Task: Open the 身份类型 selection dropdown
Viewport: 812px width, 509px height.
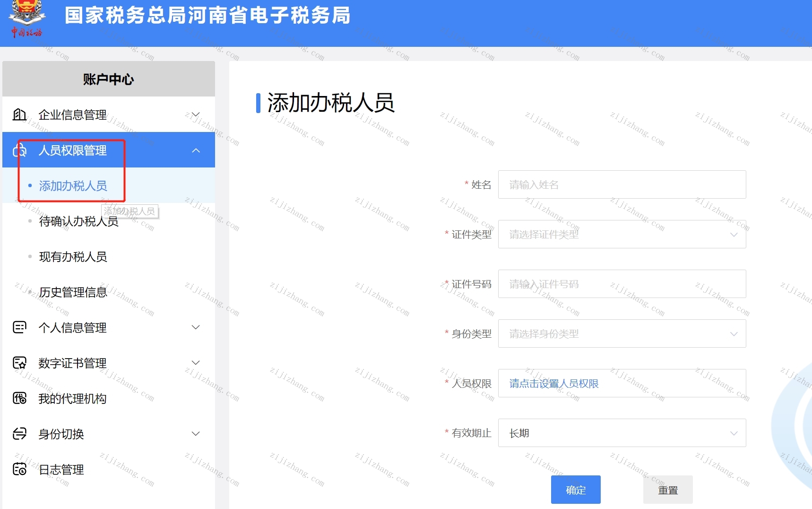Action: [622, 333]
